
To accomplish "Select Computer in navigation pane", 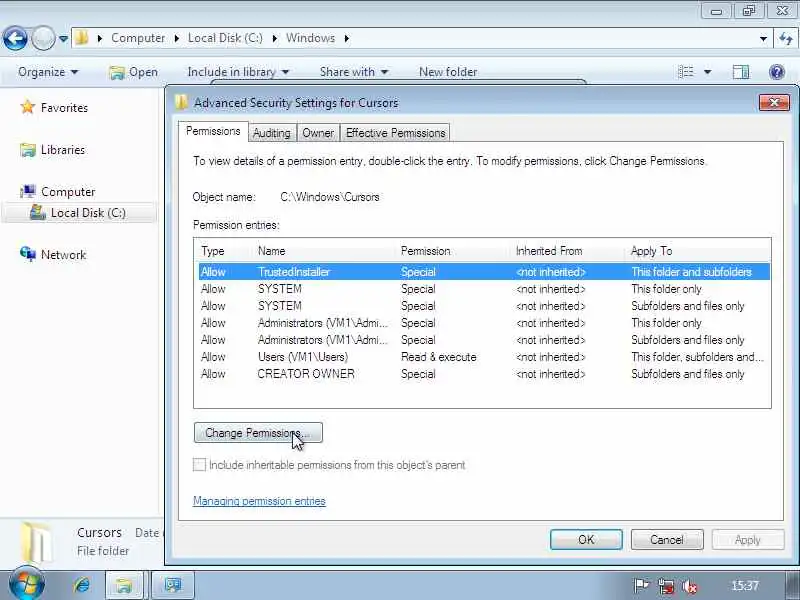I will tap(68, 192).
